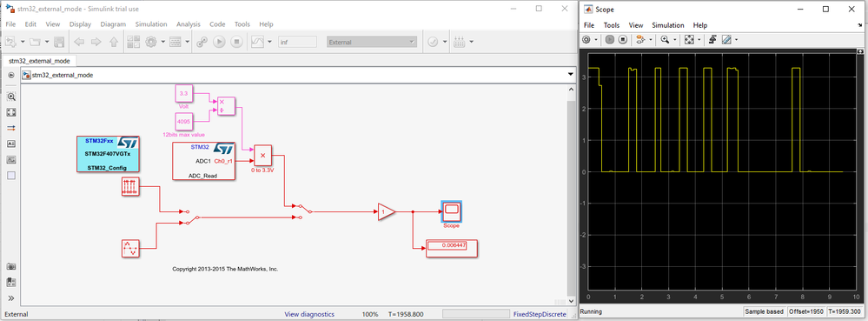Screen dimensions: 868x321
Task: Open the Tools menu in Scope window
Action: pos(612,25)
